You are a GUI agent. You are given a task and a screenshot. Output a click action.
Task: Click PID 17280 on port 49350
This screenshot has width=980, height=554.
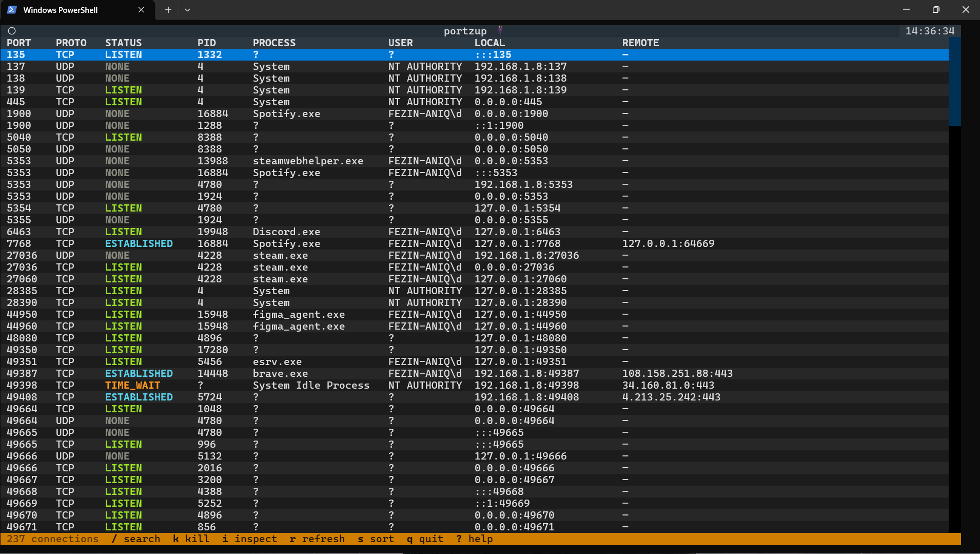click(x=212, y=350)
